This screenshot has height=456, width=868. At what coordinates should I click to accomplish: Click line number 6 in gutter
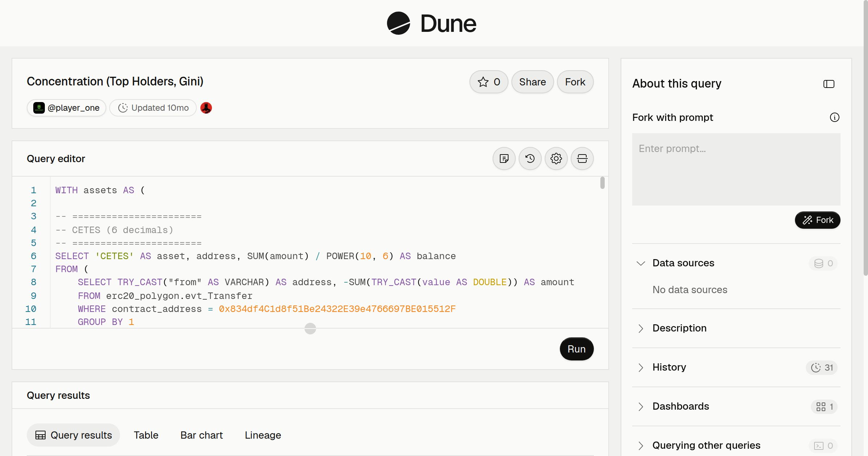pyautogui.click(x=34, y=256)
